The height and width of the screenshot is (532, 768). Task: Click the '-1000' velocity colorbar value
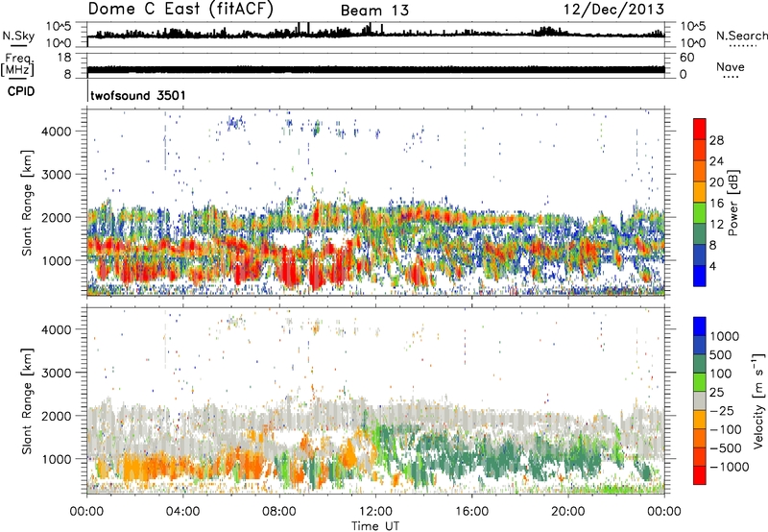[730, 467]
